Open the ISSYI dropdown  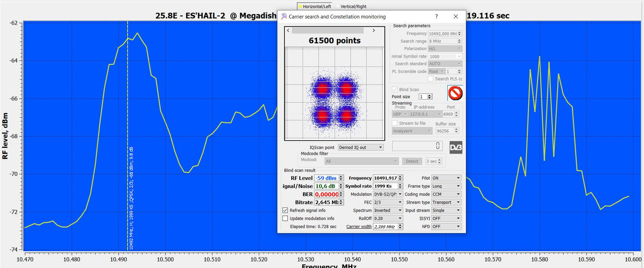(446, 218)
